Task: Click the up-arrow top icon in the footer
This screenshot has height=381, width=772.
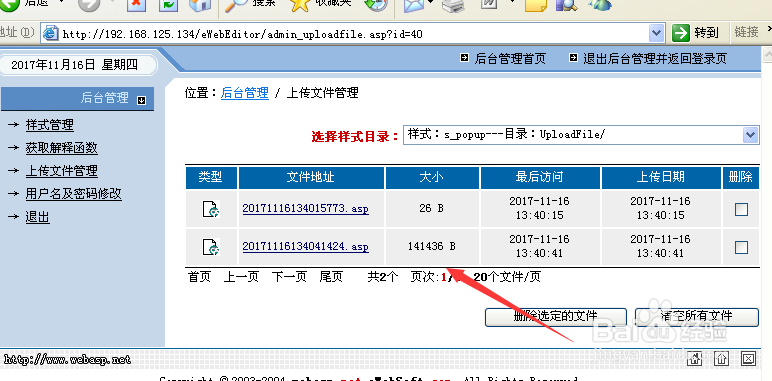Action: tap(722, 358)
